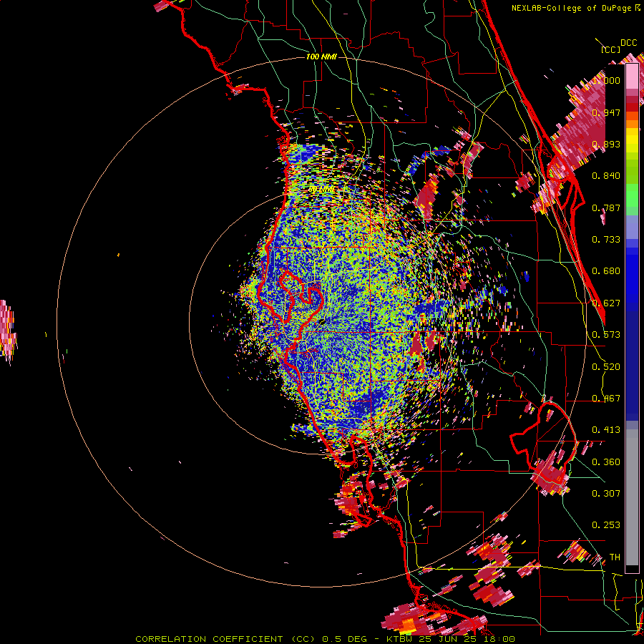The image size is (644, 644).
Task: Select the 0.840 scale value
Action: point(606,176)
